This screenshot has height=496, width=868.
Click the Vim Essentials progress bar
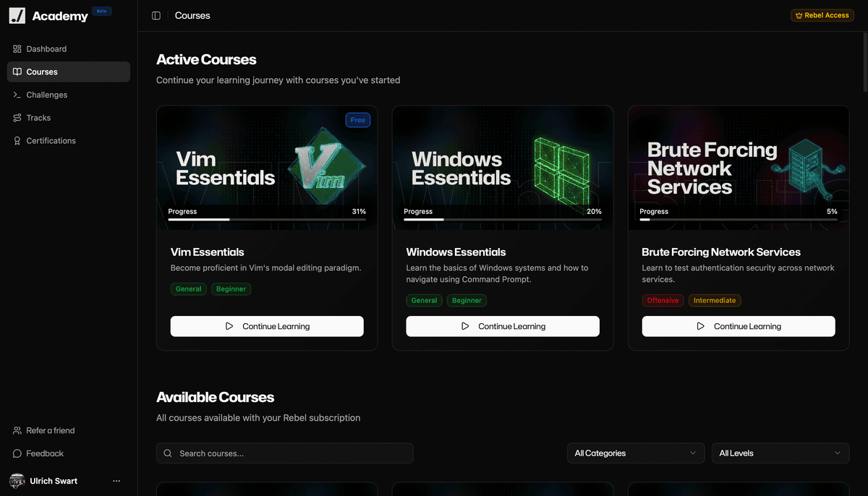(267, 219)
